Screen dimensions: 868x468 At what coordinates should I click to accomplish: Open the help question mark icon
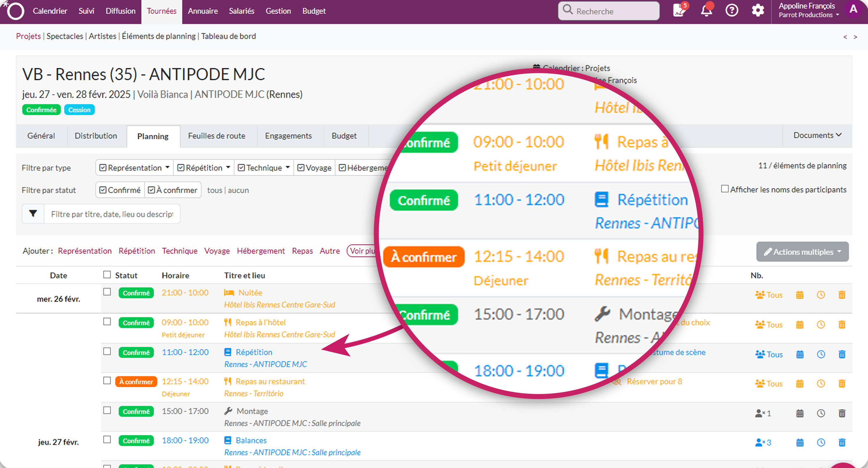tap(732, 11)
